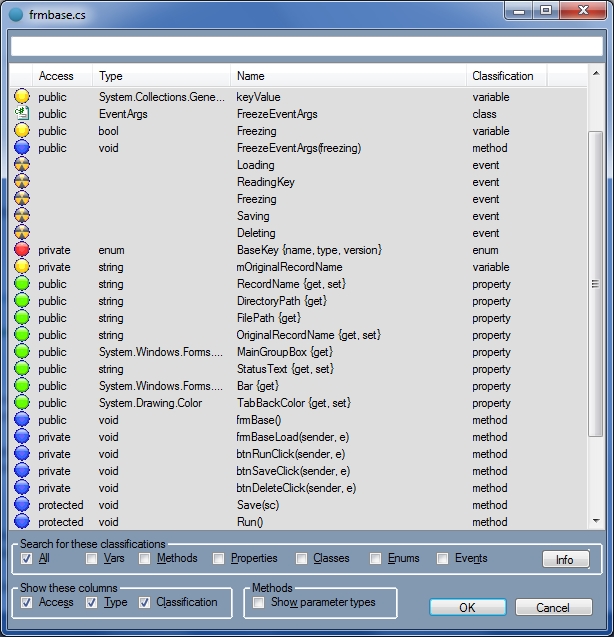Sort by the Classification column header

coord(506,76)
